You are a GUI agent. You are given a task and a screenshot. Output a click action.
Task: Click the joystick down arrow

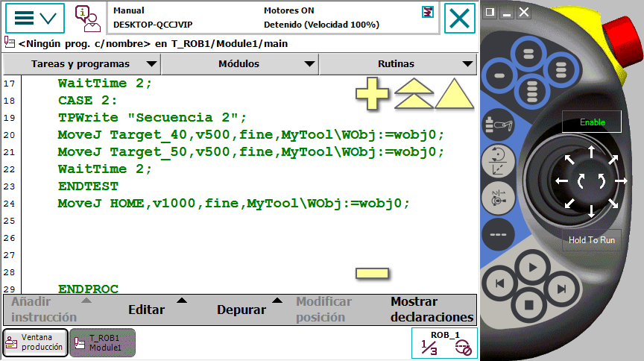(591, 210)
